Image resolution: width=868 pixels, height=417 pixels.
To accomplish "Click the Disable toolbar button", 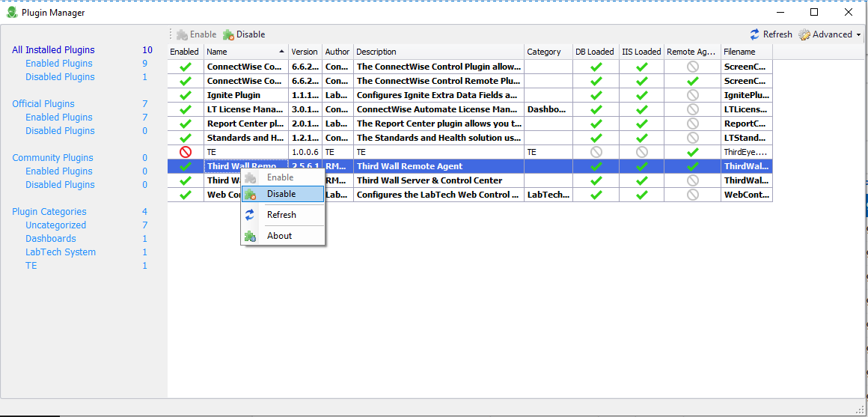I will 244,34.
